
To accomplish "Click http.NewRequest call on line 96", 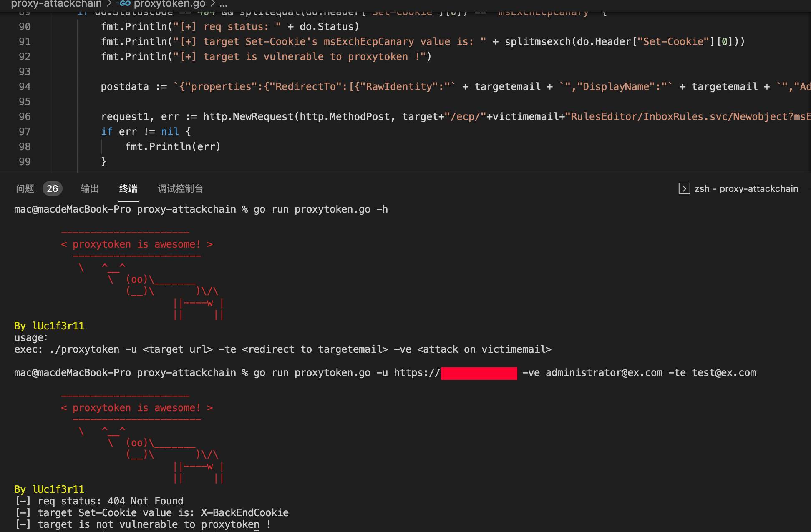I will coord(248,117).
